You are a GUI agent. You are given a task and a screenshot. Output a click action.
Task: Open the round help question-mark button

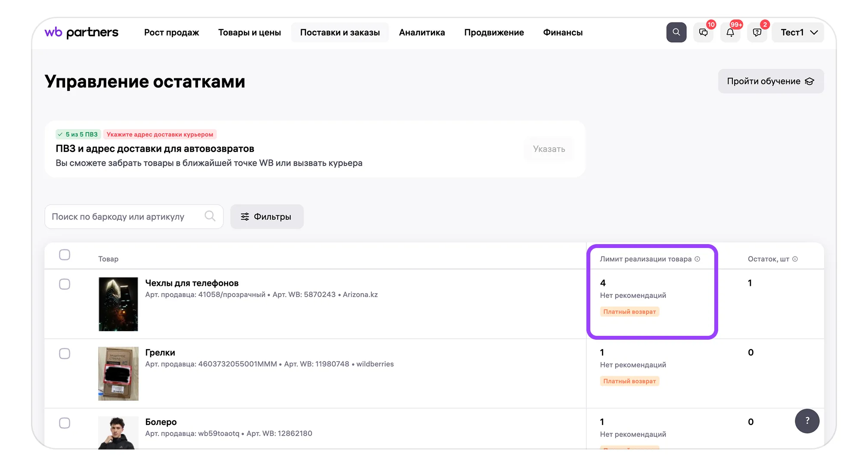click(x=807, y=421)
